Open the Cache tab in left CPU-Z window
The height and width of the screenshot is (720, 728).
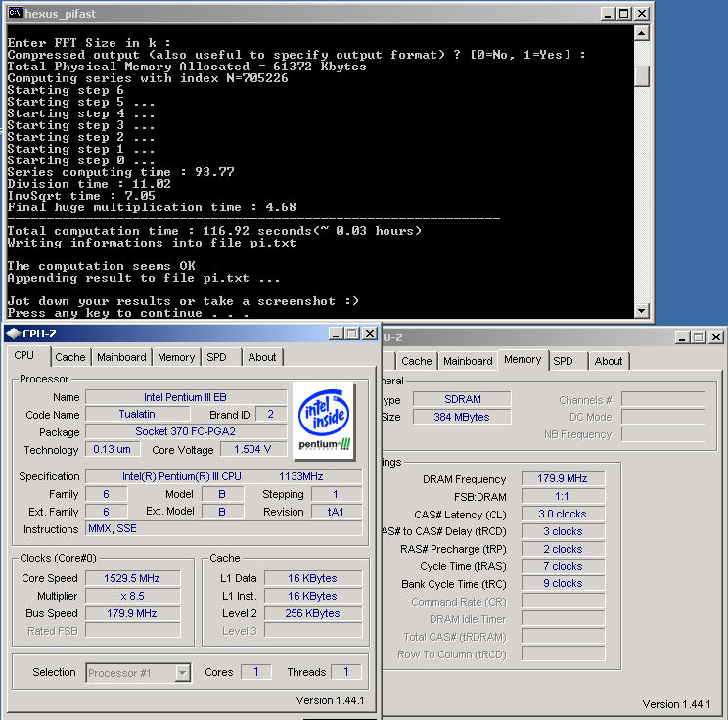point(70,357)
